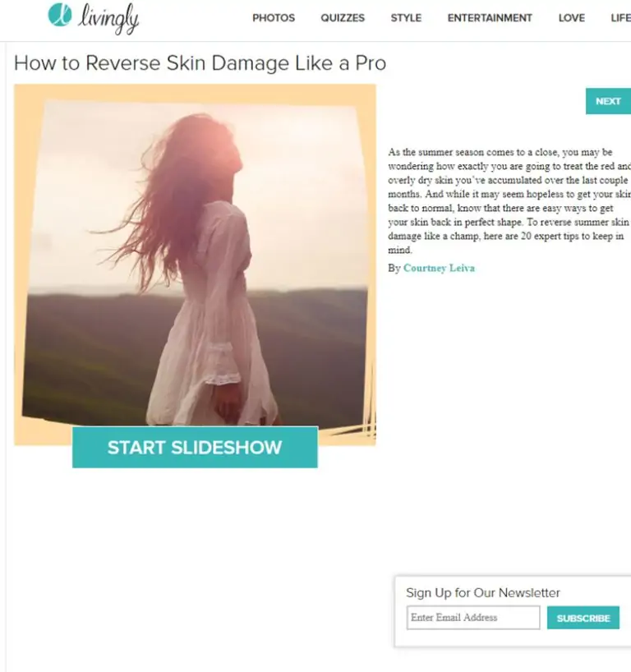Focus the Enter Email Address field
Screen dimensions: 631x672
point(473,618)
